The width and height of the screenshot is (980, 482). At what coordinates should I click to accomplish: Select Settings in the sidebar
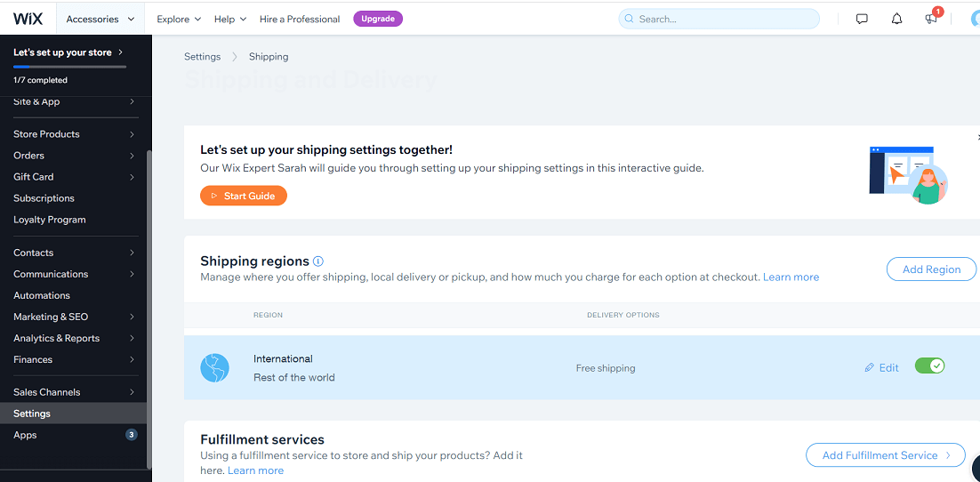[x=74, y=414]
